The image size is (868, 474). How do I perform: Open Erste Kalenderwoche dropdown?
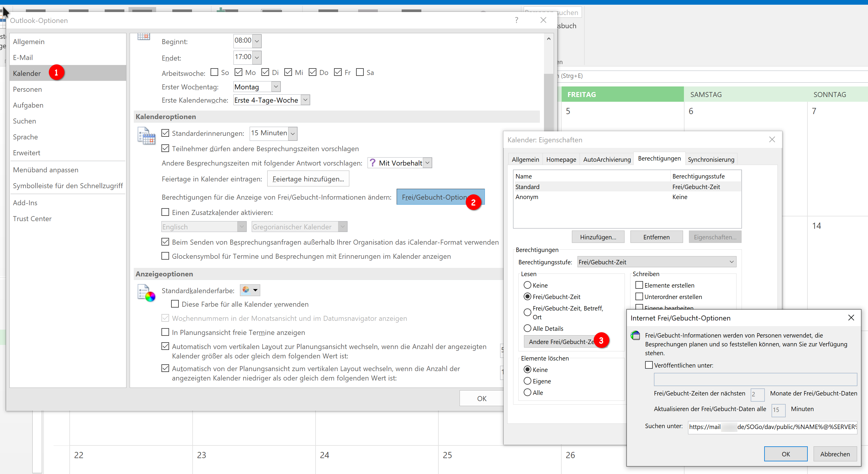tap(305, 100)
